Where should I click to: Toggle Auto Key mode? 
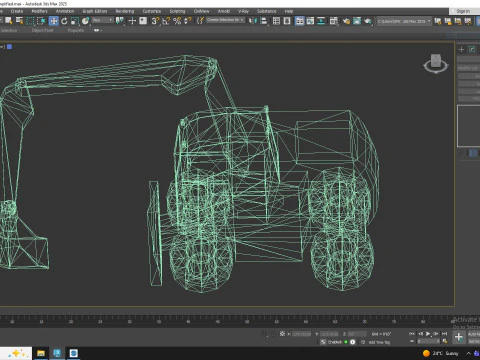pyautogui.click(x=474, y=334)
